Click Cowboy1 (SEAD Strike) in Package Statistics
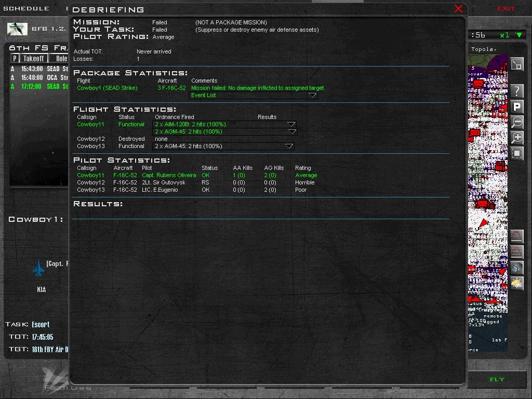Image resolution: width=532 pixels, height=399 pixels. [107, 88]
